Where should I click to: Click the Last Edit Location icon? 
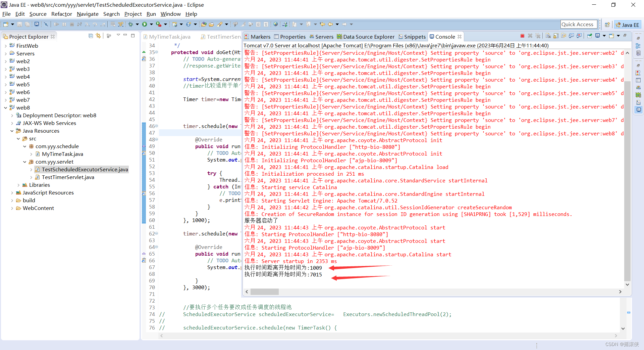point(322,24)
